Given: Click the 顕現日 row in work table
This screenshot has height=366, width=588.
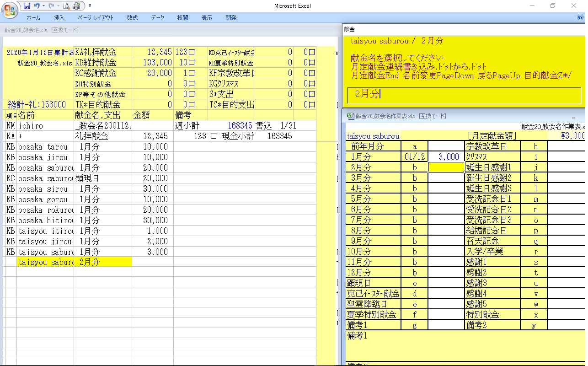Looking at the screenshot, I should click(373, 283).
